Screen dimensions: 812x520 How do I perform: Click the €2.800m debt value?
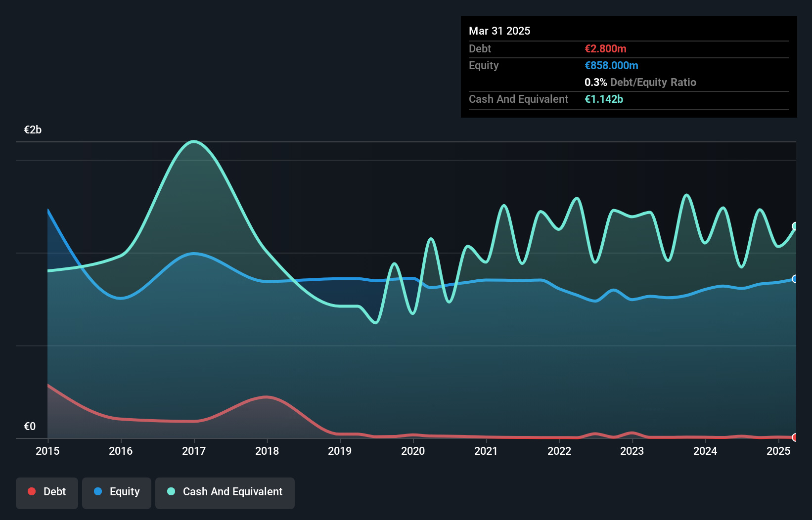coord(605,48)
